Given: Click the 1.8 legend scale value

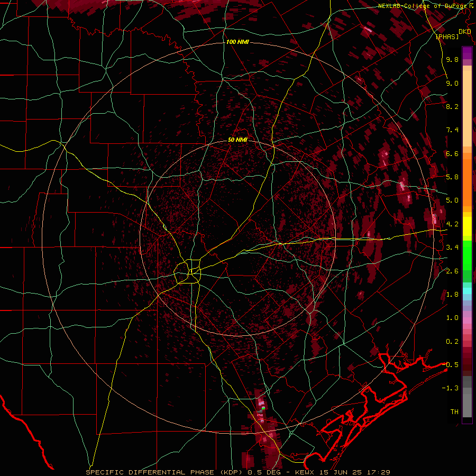Looking at the screenshot, I should click(x=452, y=295).
